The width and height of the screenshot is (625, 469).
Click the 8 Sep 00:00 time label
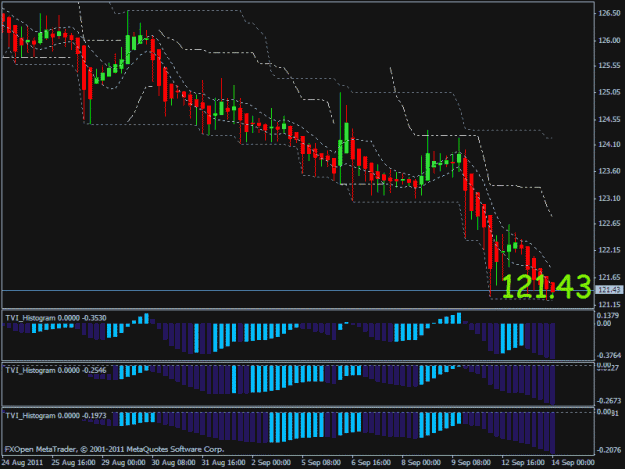(421, 462)
